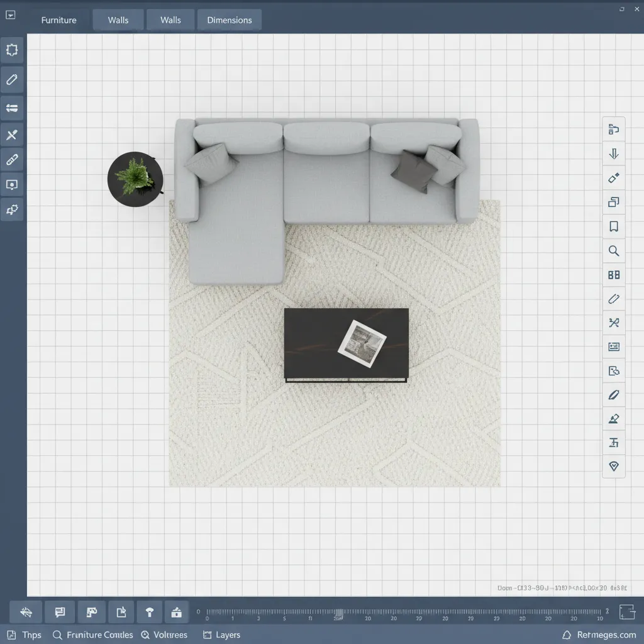Select the bounding box selection tool

pos(12,50)
